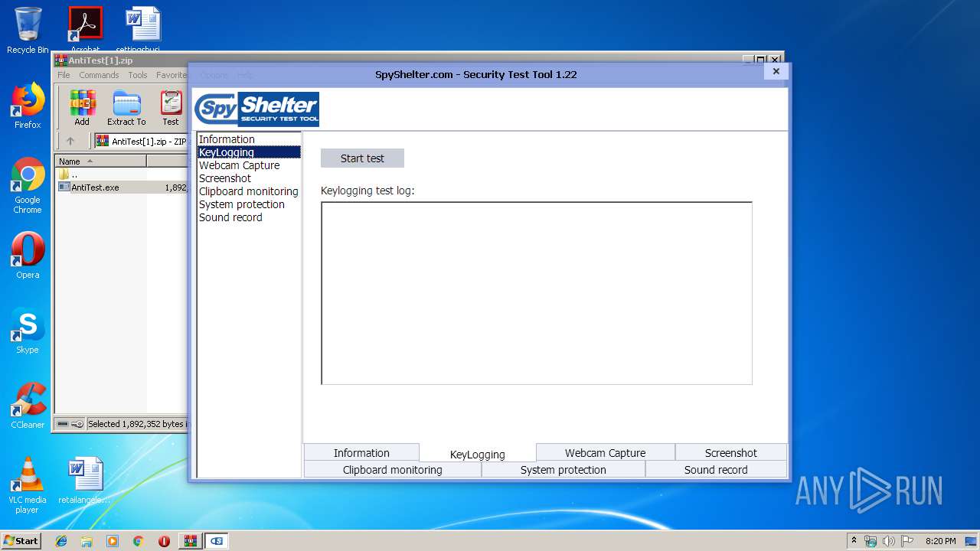Launch VLC media player from the desktop
Viewport: 980px width, 551px height.
click(28, 485)
